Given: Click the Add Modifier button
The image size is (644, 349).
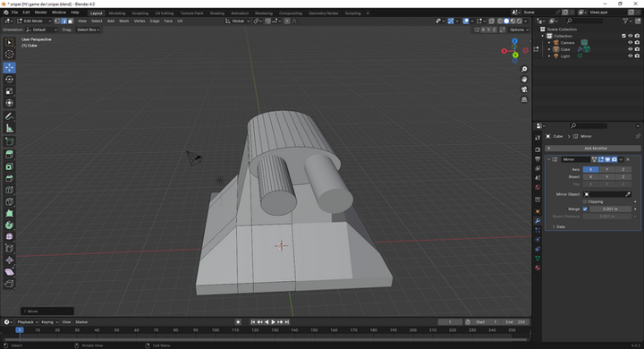Looking at the screenshot, I should pos(593,149).
